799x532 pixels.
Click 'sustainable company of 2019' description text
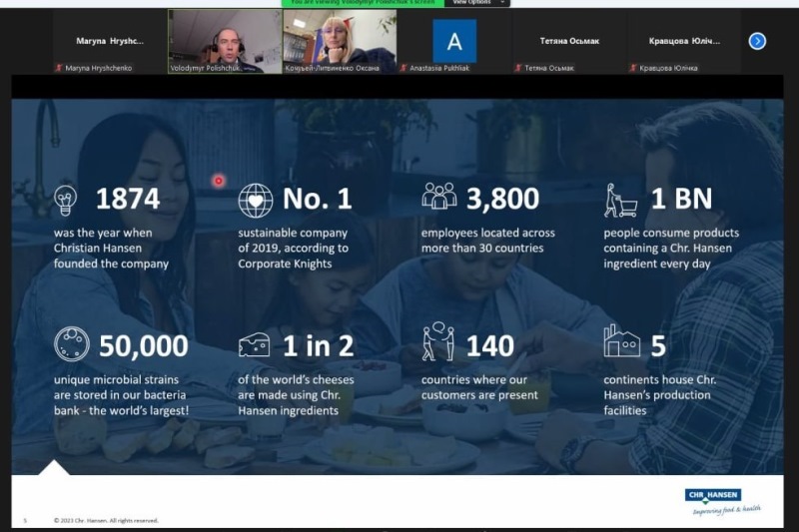coord(293,248)
